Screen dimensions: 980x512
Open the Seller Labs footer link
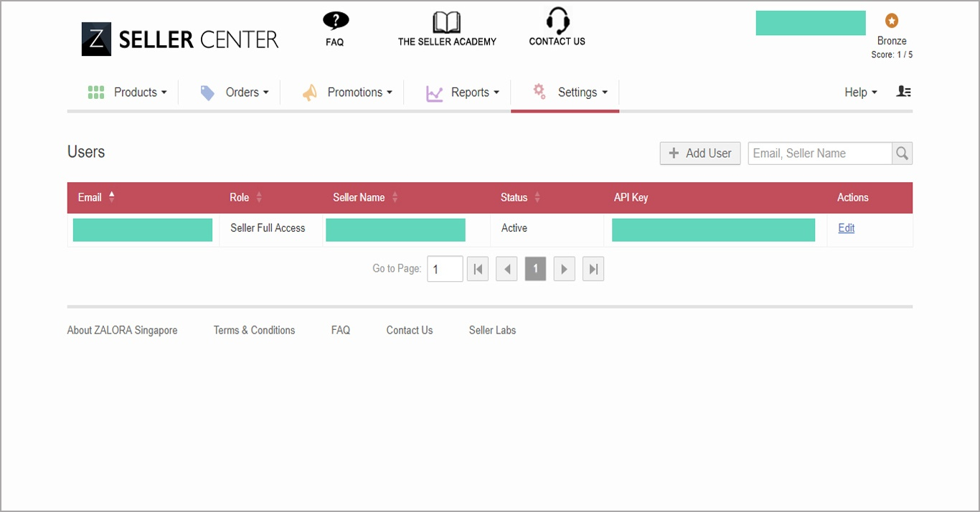pos(492,330)
